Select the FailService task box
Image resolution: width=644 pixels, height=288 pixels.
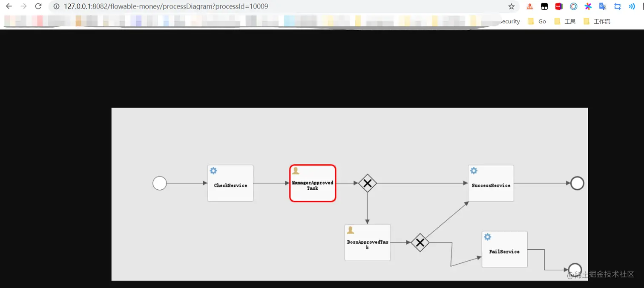coord(505,249)
